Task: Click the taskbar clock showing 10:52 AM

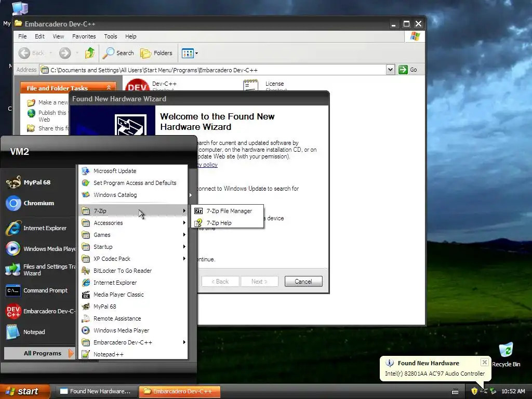Action: coord(513,391)
